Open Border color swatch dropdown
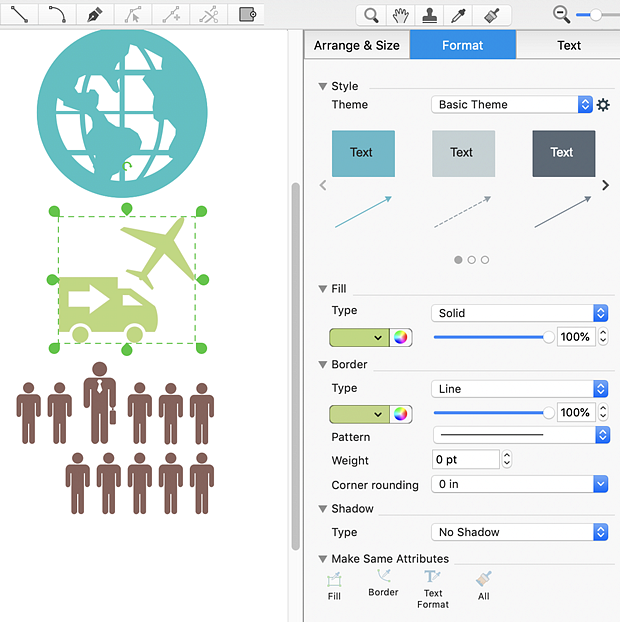The width and height of the screenshot is (620, 622). click(x=359, y=414)
